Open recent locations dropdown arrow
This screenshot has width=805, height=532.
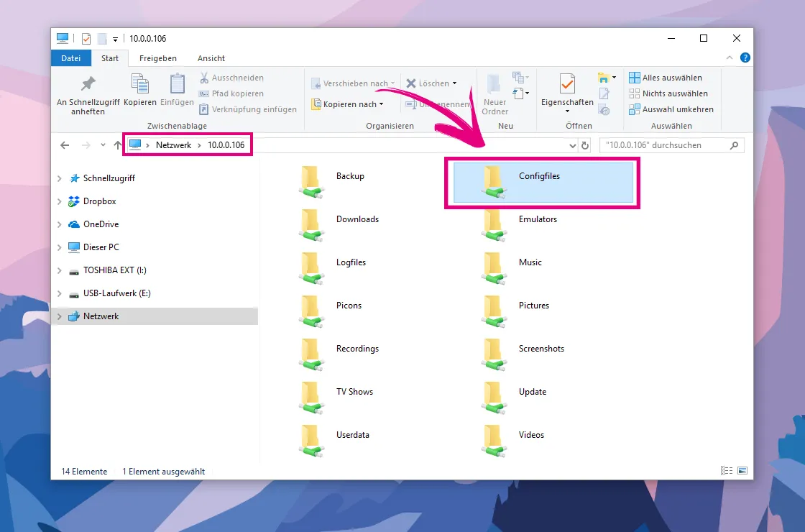click(x=103, y=145)
